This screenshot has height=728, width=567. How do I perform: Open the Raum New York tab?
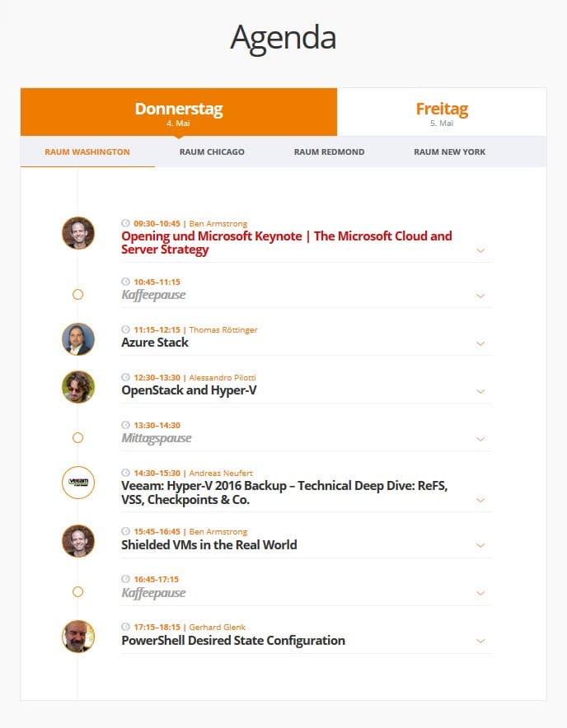[x=449, y=152]
